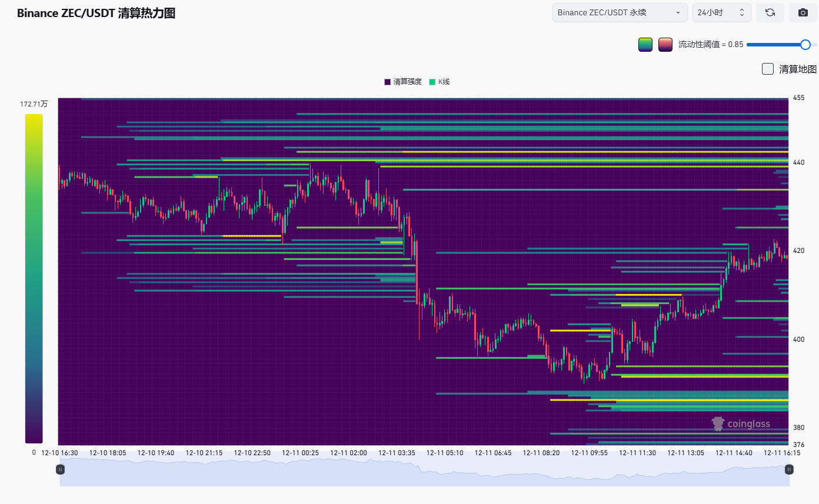The height and width of the screenshot is (504, 819).
Task: Click the 12-11 08:20 time axis label
Action: (541, 453)
